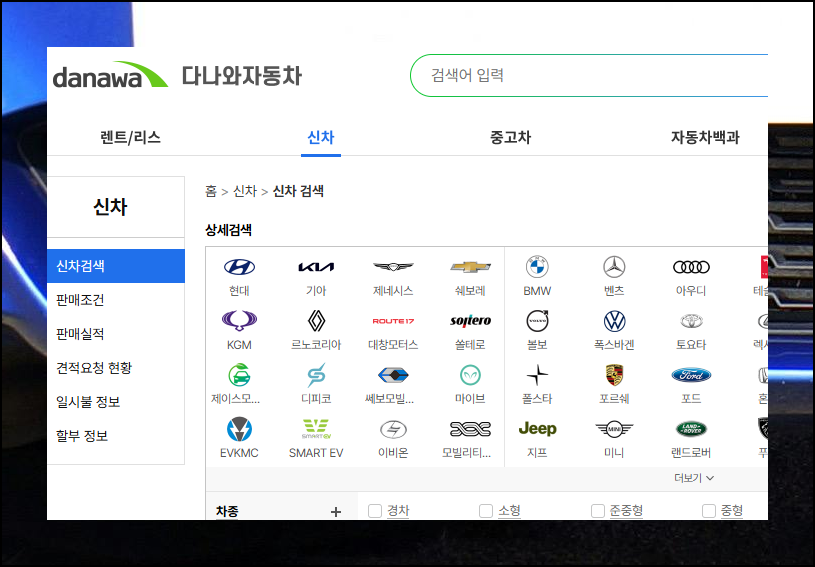
Task: Select the 쎄보모빌 brand logo
Action: 393,375
